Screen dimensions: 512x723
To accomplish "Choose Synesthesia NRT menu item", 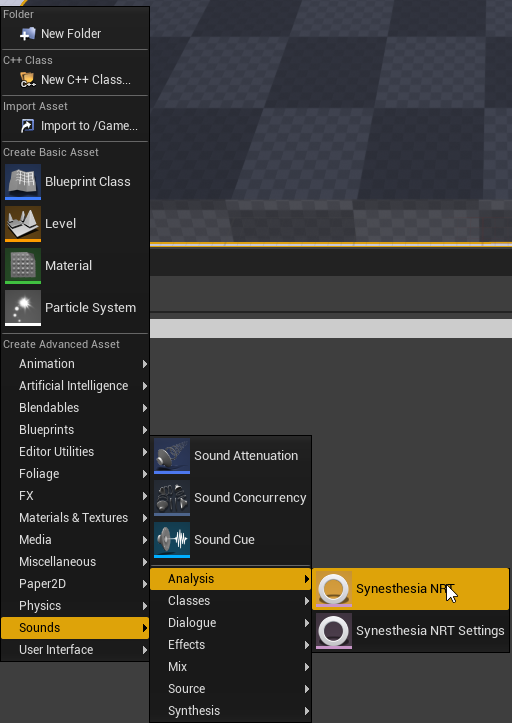I will pos(411,589).
